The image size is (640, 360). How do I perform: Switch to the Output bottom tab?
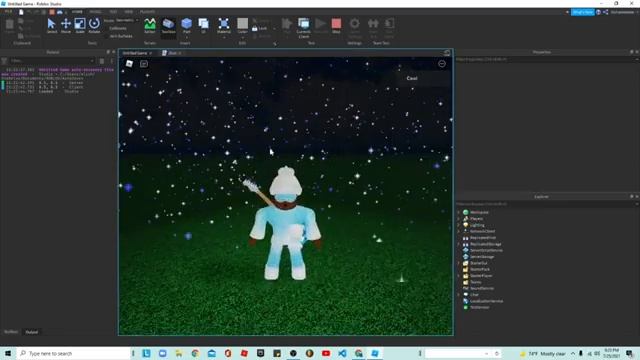tap(32, 332)
